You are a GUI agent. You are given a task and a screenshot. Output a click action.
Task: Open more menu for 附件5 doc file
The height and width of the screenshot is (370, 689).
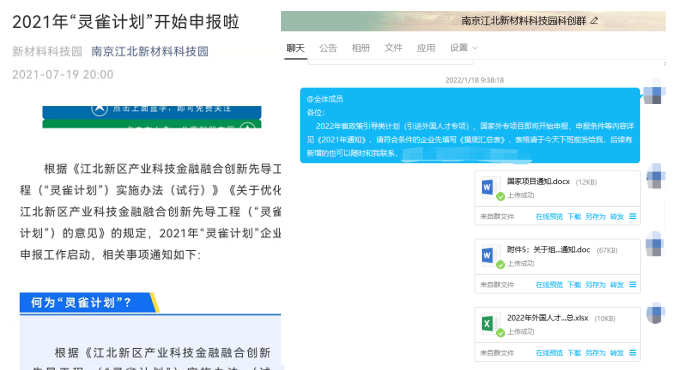click(633, 284)
